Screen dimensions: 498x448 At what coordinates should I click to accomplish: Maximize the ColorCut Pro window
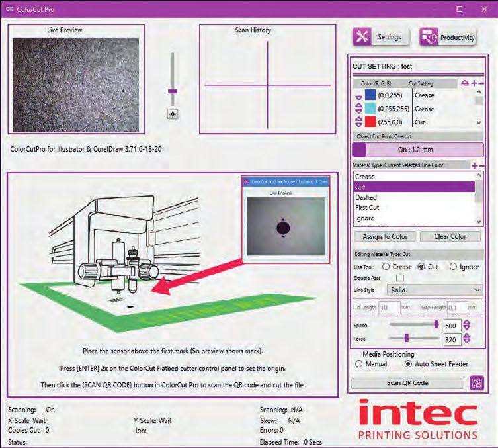click(459, 9)
